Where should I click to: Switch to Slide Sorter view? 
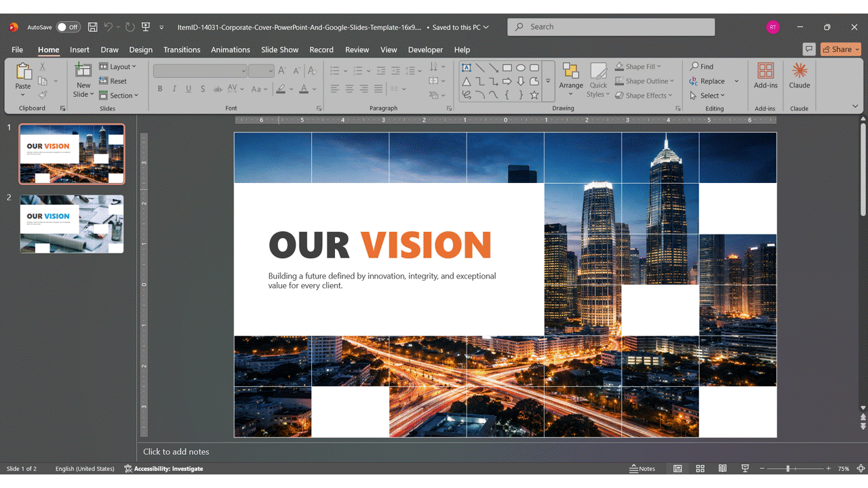[x=701, y=468]
